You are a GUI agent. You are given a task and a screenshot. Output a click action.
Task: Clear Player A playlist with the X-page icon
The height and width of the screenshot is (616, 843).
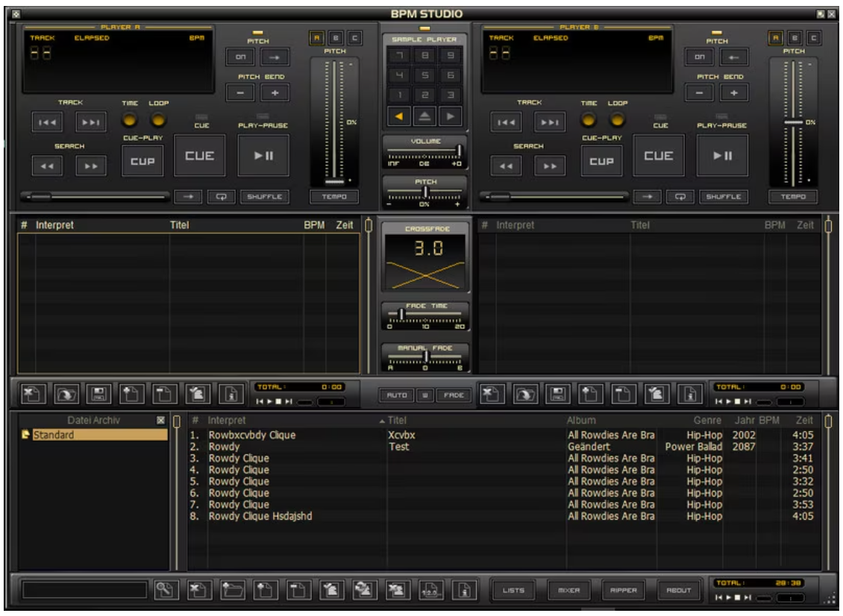click(34, 395)
